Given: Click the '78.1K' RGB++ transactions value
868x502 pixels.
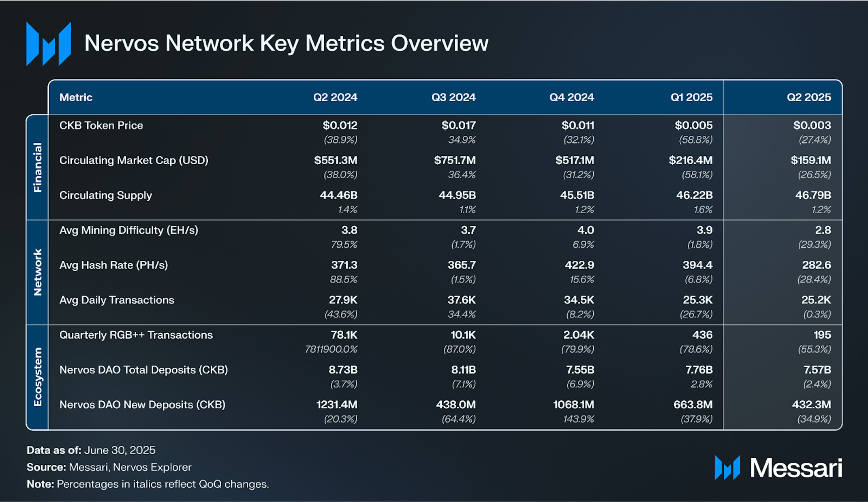Looking at the screenshot, I should pyautogui.click(x=344, y=335).
